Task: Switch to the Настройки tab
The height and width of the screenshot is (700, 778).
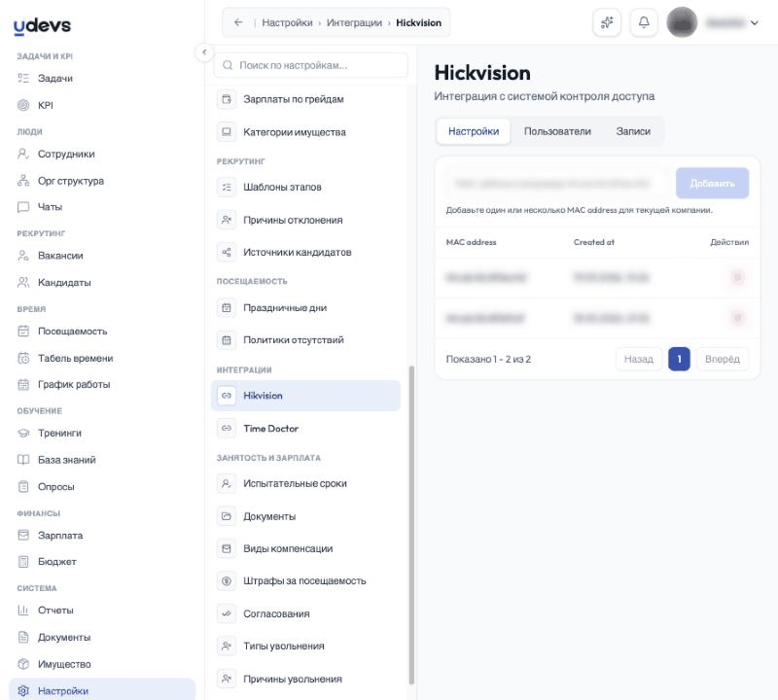Action: click(x=474, y=131)
